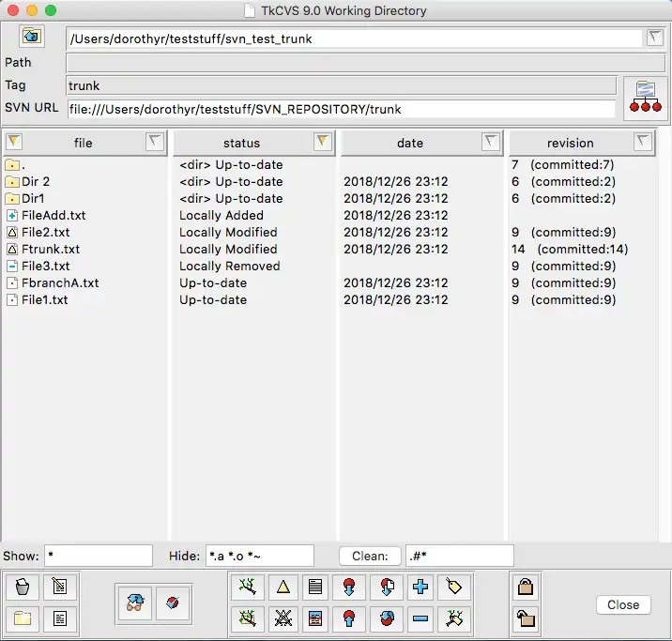Toggle the highlighted status column sort arrow

click(322, 141)
